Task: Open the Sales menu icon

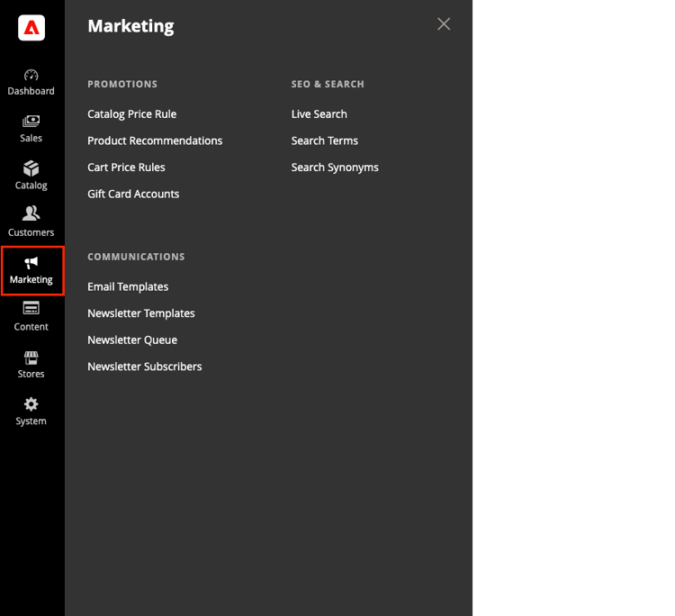Action: click(x=31, y=121)
